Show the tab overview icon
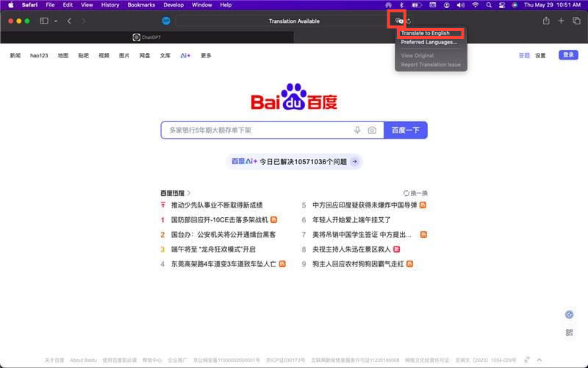Viewport: 588px width, 368px height. (x=576, y=21)
